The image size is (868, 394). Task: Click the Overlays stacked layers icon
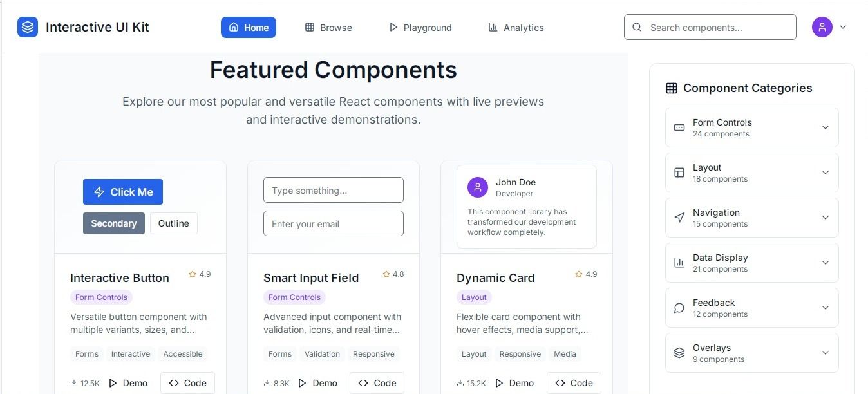(679, 353)
